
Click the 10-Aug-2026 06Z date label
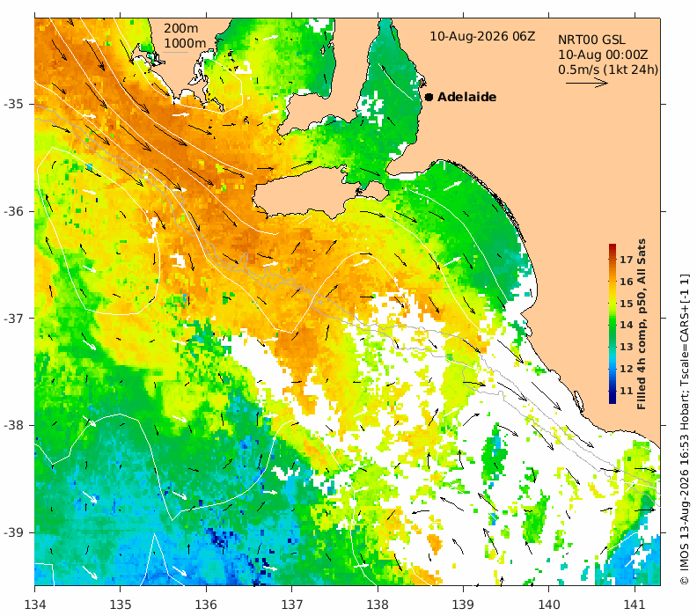[x=482, y=36]
